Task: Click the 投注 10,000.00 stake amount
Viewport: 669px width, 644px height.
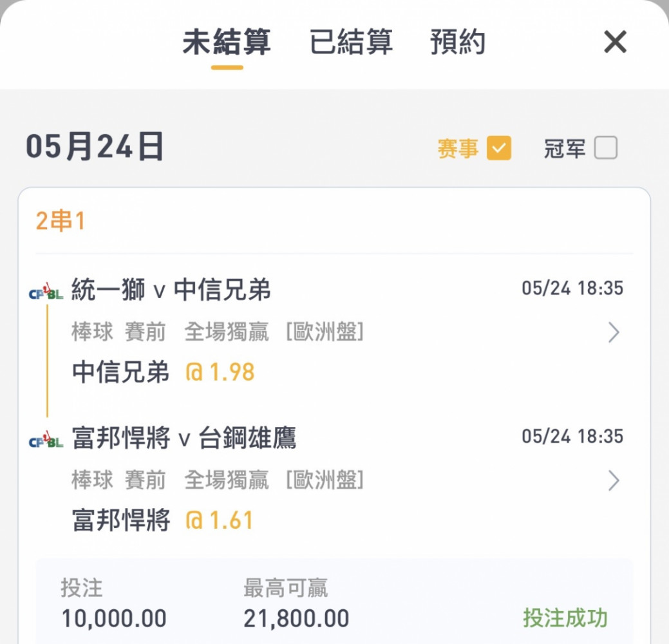Action: point(114,619)
